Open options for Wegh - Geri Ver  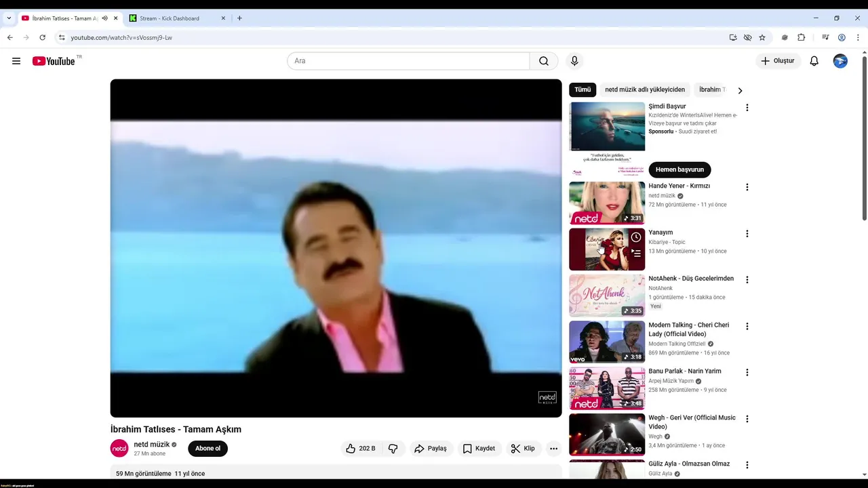click(747, 419)
